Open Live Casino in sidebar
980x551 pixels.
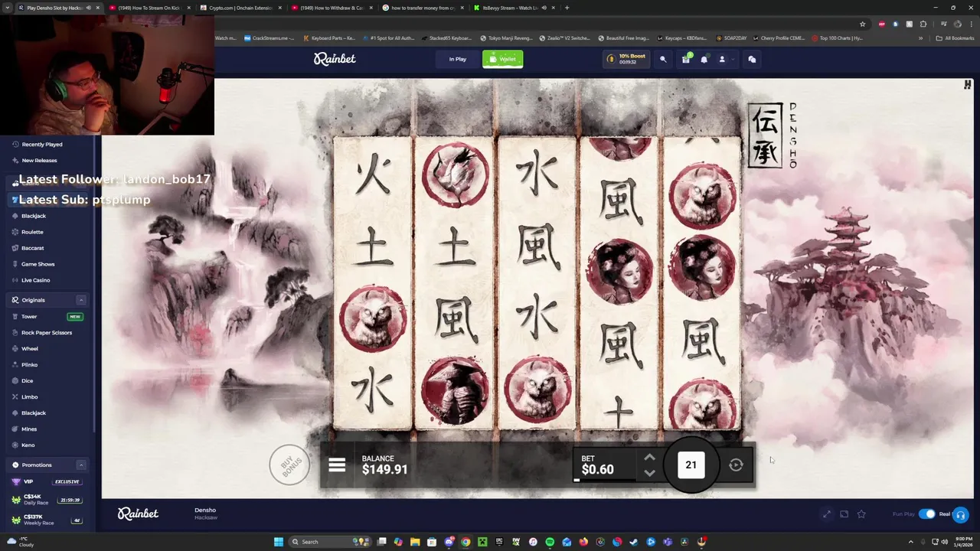(35, 280)
